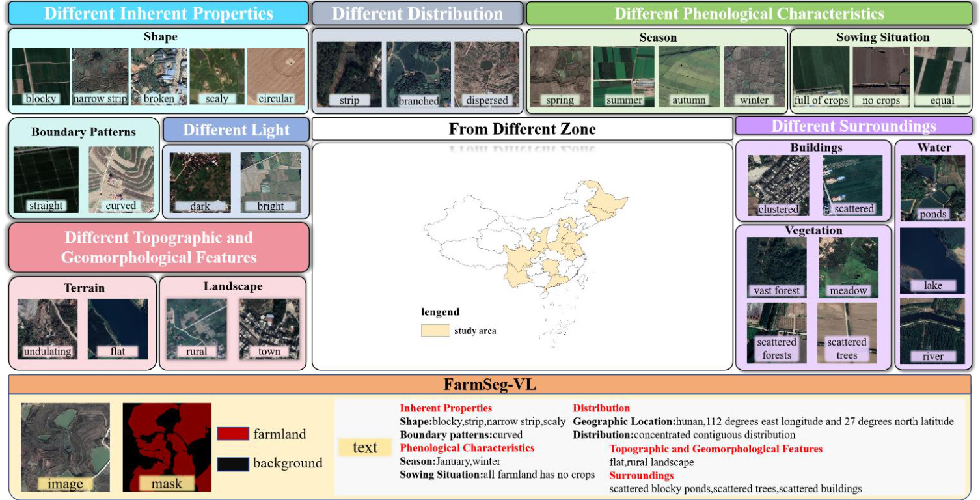Image resolution: width=980 pixels, height=500 pixels.
Task: Click the yellow 'text' label box
Action: pos(364,447)
